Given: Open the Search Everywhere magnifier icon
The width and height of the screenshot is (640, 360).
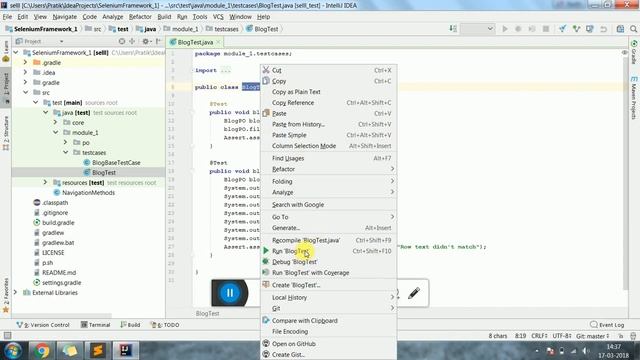Looking at the screenshot, I should click(x=633, y=29).
